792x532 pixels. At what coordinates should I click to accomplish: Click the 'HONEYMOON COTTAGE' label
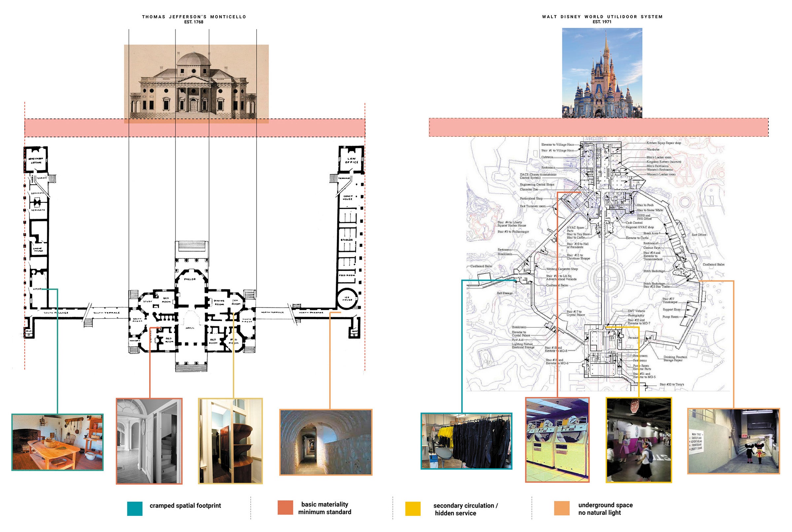point(36,160)
